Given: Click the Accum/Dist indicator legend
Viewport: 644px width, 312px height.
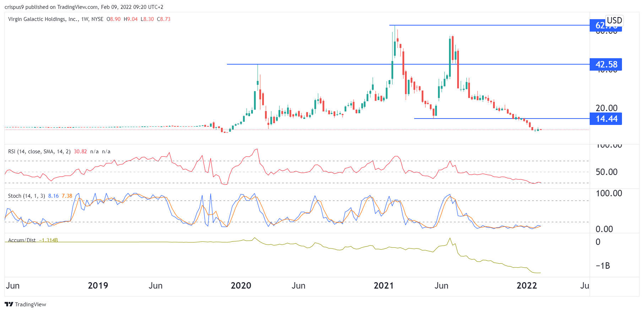Looking at the screenshot, I should pos(22,240).
